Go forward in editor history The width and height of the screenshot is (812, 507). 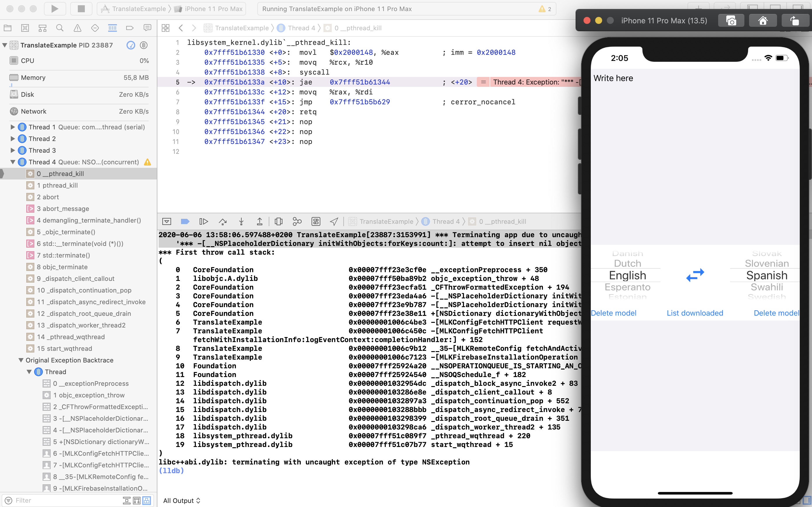194,28
